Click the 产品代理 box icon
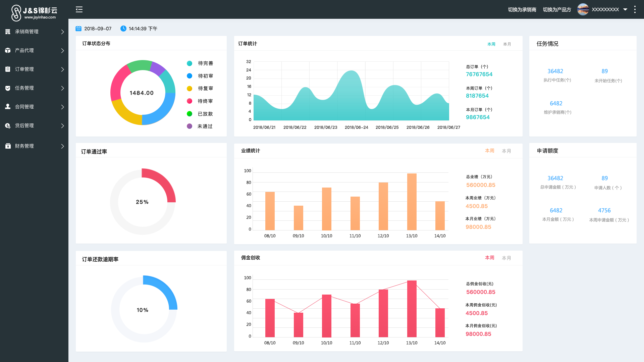Screen dimensions: 644x362 click(x=8, y=50)
